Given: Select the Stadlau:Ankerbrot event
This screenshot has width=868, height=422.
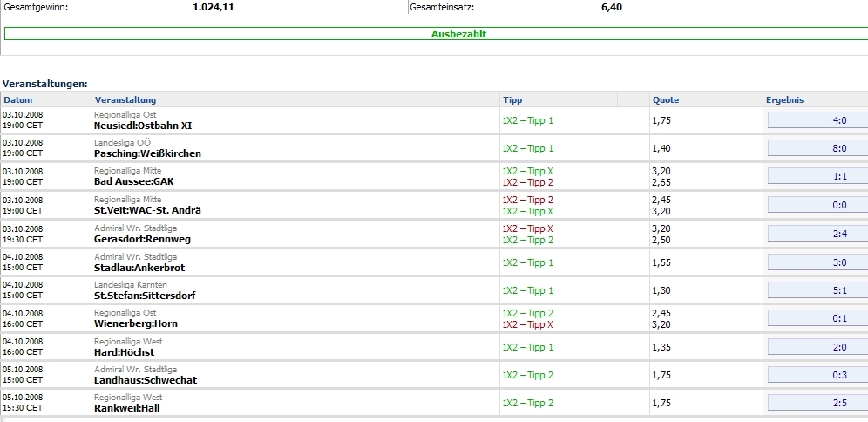Looking at the screenshot, I should [139, 268].
